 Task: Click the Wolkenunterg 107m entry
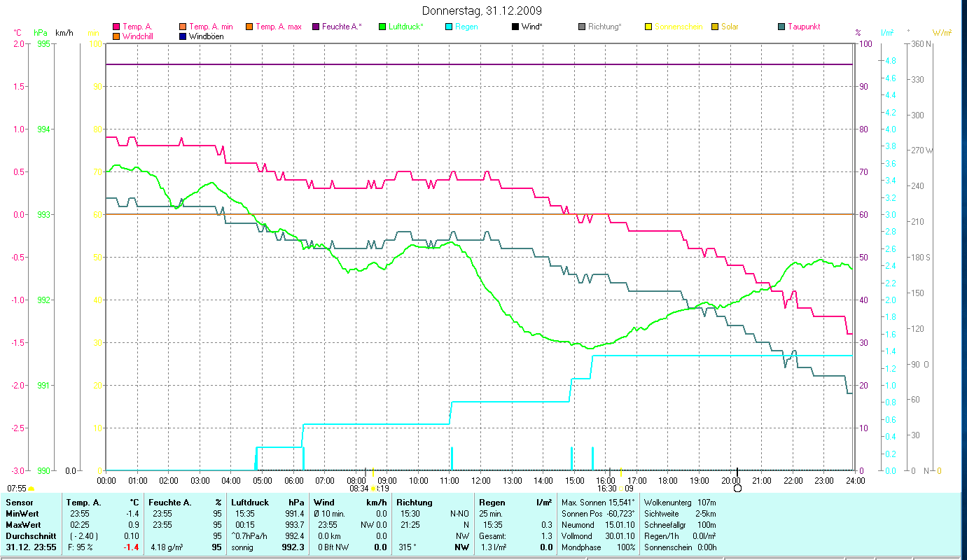679,503
